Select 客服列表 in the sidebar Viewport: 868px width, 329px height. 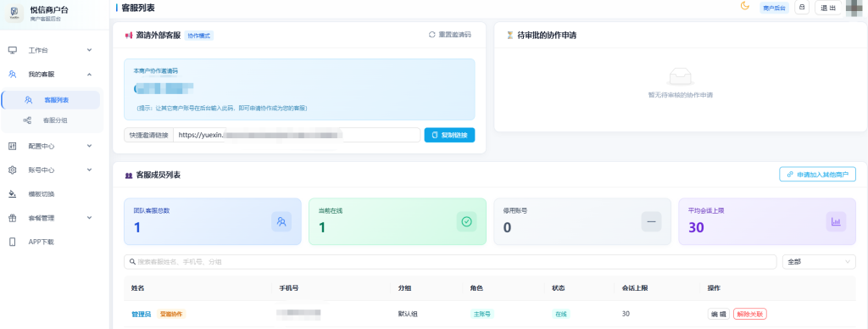tap(51, 100)
